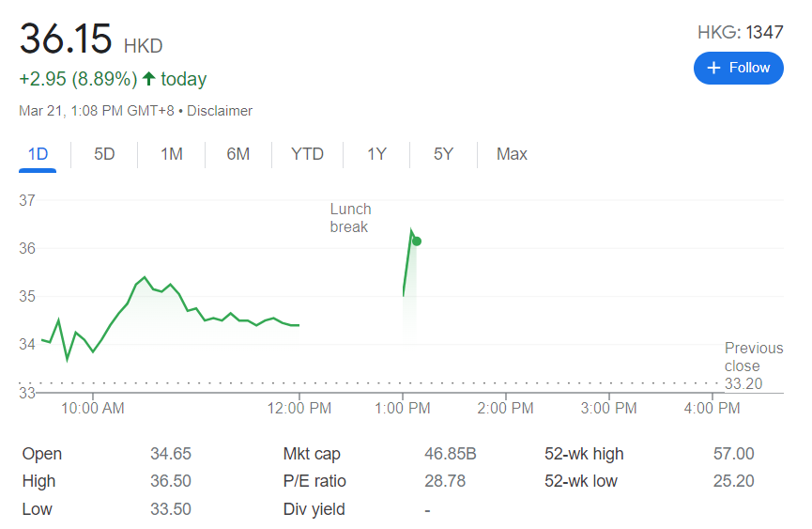View the 5Y price history tab
Screen dimensions: 812x529
point(443,154)
